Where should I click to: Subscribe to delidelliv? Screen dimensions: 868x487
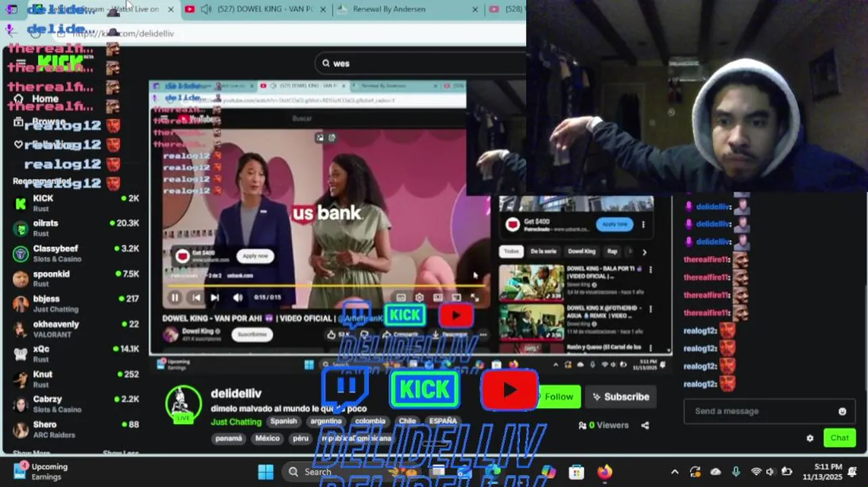[x=621, y=397]
